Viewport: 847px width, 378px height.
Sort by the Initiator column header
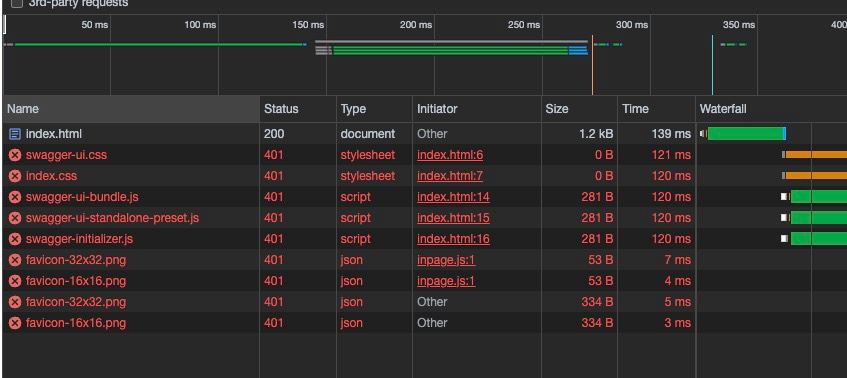[x=477, y=109]
